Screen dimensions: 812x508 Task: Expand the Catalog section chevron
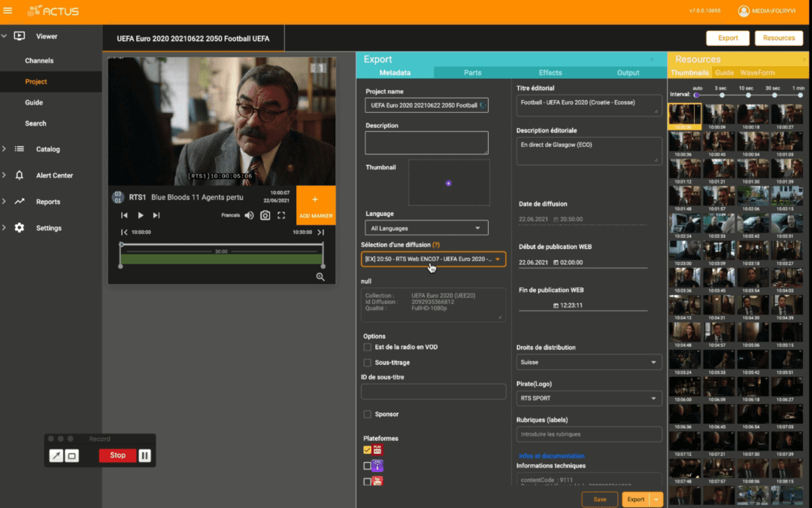click(5, 149)
